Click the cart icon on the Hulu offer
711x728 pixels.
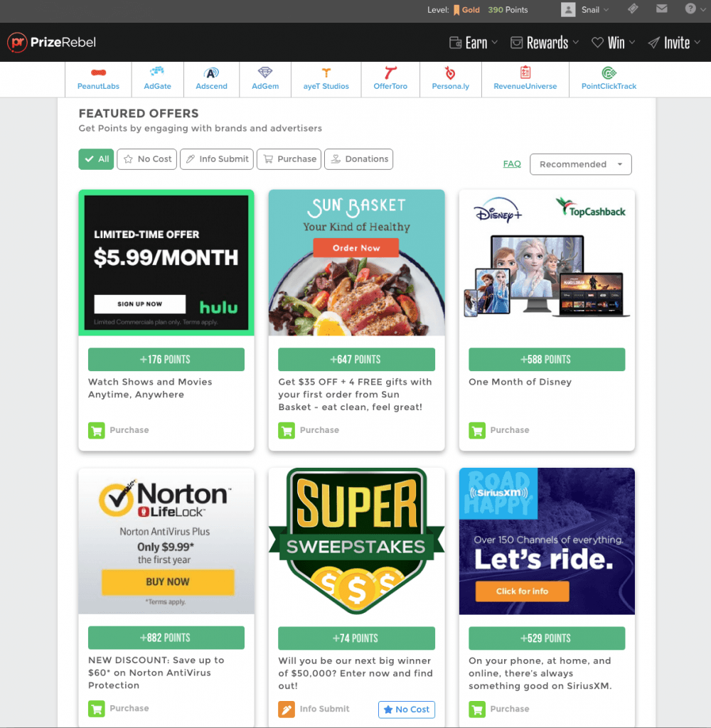coord(97,430)
